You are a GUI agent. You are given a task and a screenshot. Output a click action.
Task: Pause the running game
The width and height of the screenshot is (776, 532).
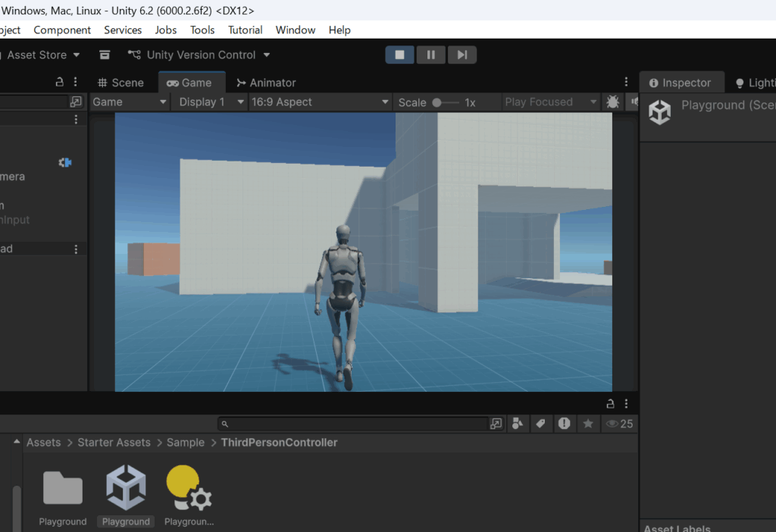click(x=430, y=55)
